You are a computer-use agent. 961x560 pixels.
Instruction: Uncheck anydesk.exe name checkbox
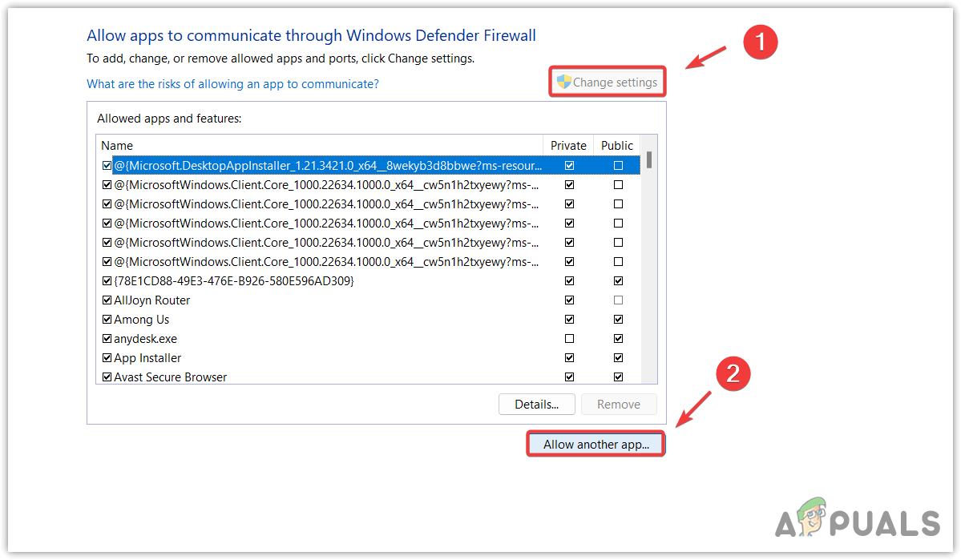pos(107,339)
